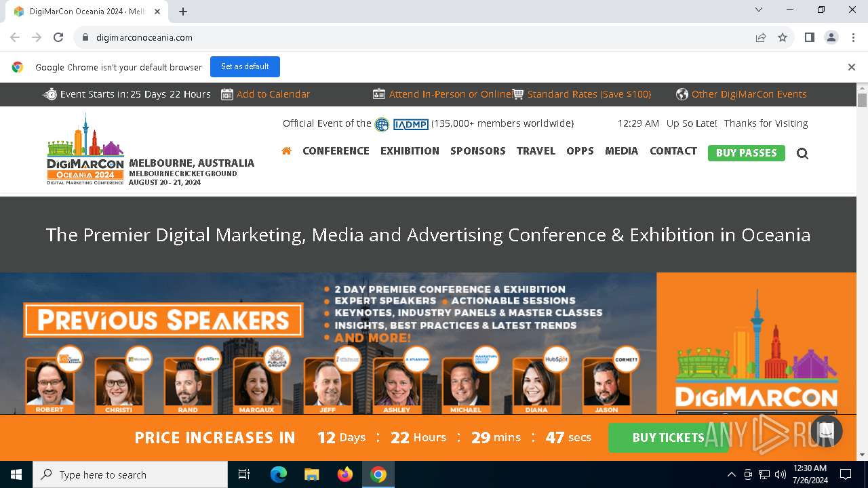Screen dimensions: 868x488
Task: Open the OPPS menu
Action: click(580, 150)
